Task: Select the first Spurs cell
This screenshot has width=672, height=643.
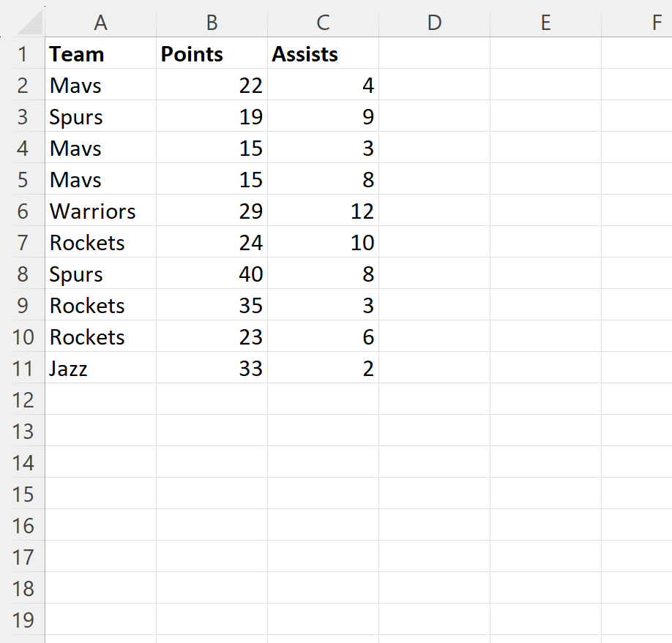Action: click(x=100, y=117)
